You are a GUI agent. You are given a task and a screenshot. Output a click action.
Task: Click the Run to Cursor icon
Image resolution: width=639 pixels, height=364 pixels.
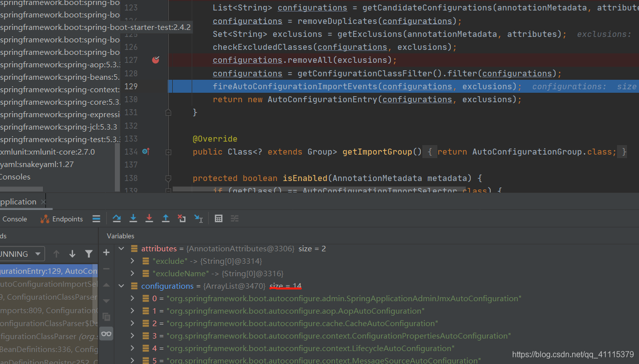tap(198, 218)
